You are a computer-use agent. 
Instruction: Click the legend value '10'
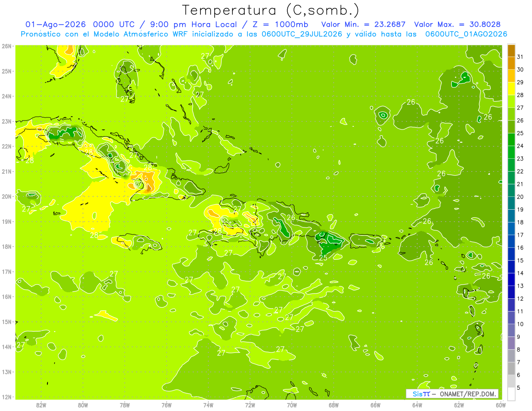(x=520, y=324)
